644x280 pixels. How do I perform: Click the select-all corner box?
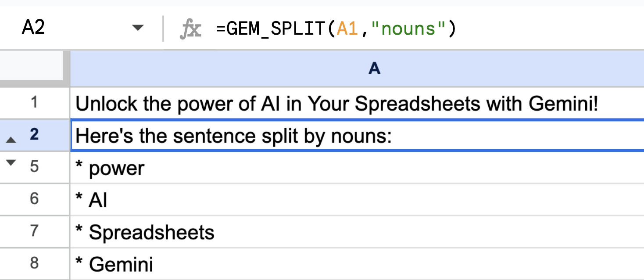(34, 68)
